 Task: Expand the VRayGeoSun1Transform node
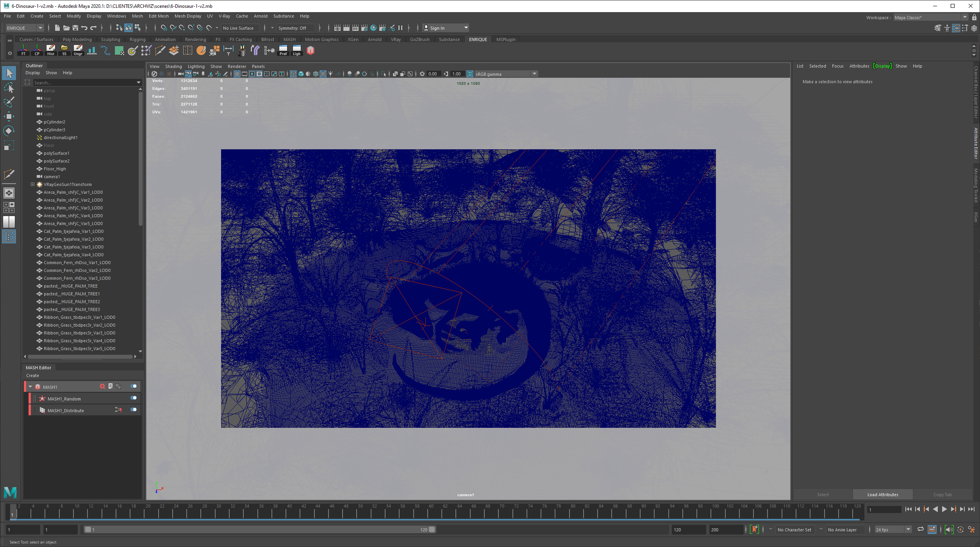[33, 184]
